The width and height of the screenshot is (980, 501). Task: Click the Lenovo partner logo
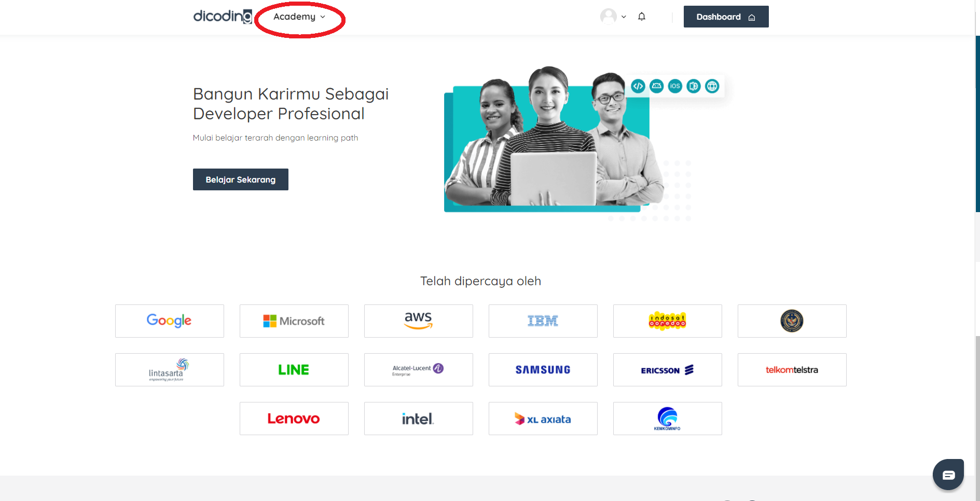294,418
